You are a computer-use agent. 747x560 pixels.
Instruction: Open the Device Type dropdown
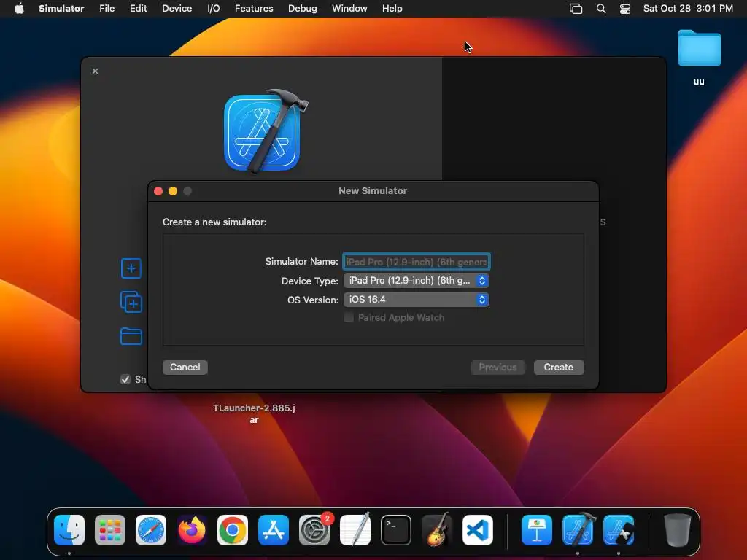417,281
